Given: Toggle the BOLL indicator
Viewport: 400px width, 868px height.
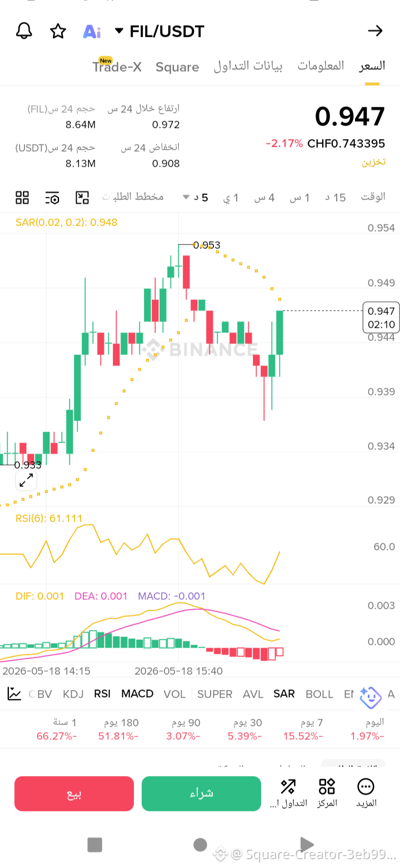Looking at the screenshot, I should (x=319, y=694).
